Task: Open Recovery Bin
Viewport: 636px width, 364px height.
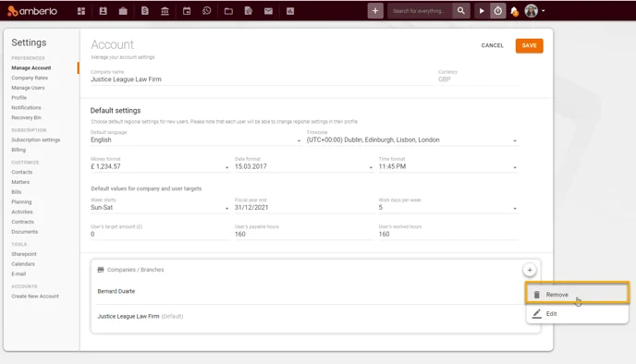Action: point(27,117)
